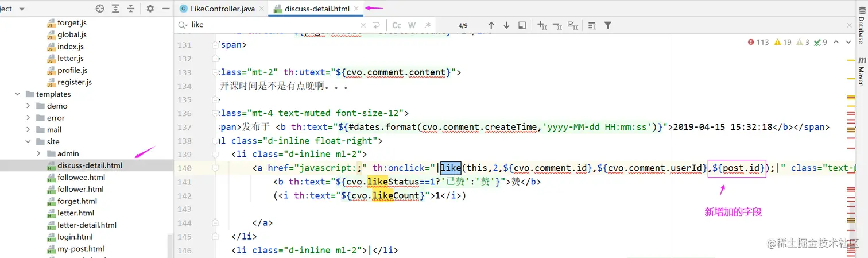Toggle fold marker at line 139
Screen dimensions: 868x258
[x=215, y=154]
